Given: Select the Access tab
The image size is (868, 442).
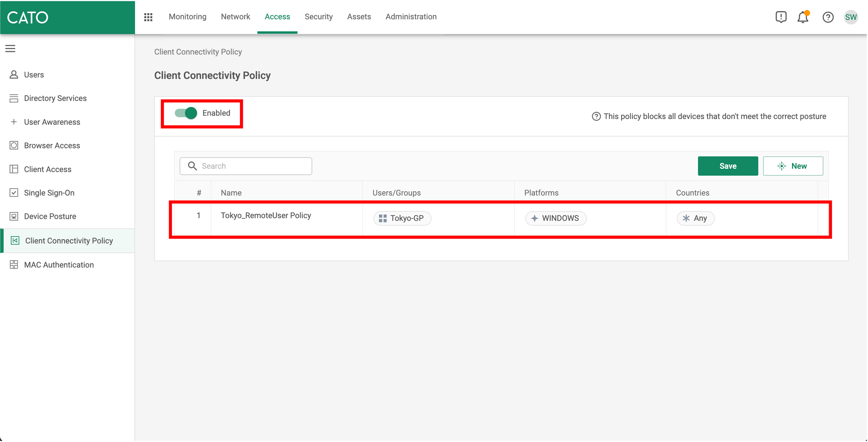Looking at the screenshot, I should (x=277, y=16).
